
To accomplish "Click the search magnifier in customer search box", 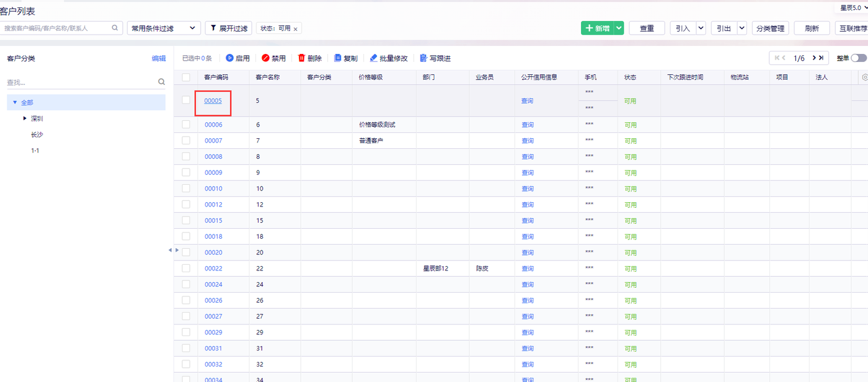I will click(115, 28).
